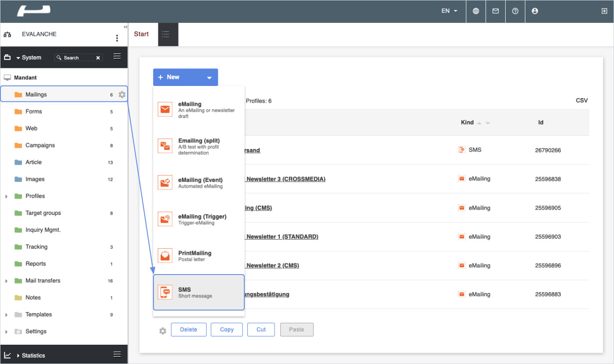Click the help question mark icon
The width and height of the screenshot is (614, 364).
click(515, 11)
